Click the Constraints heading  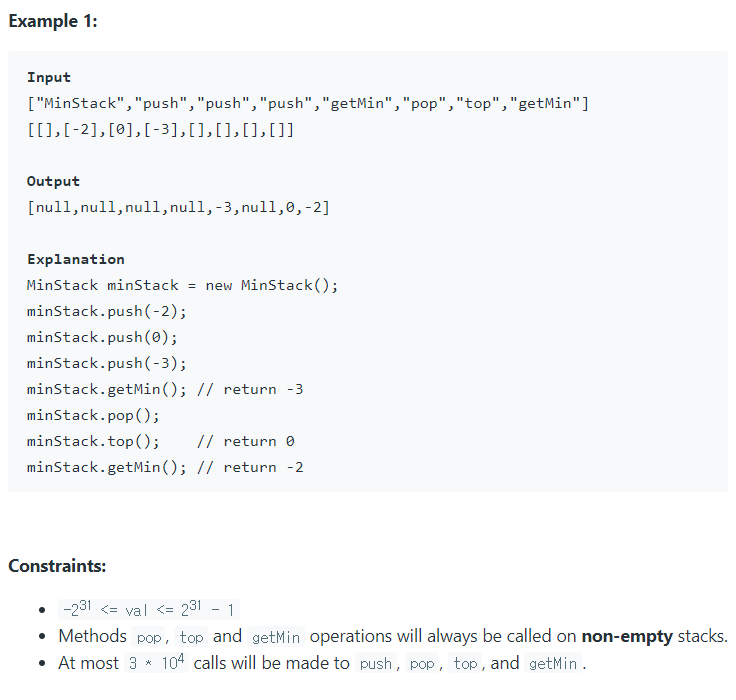tap(57, 566)
